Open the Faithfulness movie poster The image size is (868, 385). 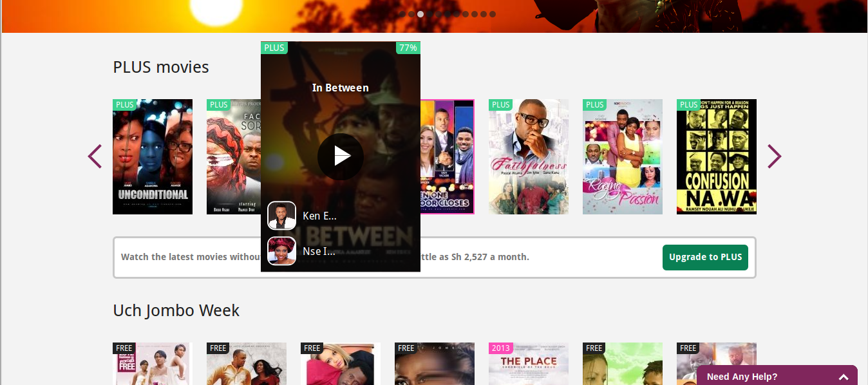pyautogui.click(x=529, y=156)
